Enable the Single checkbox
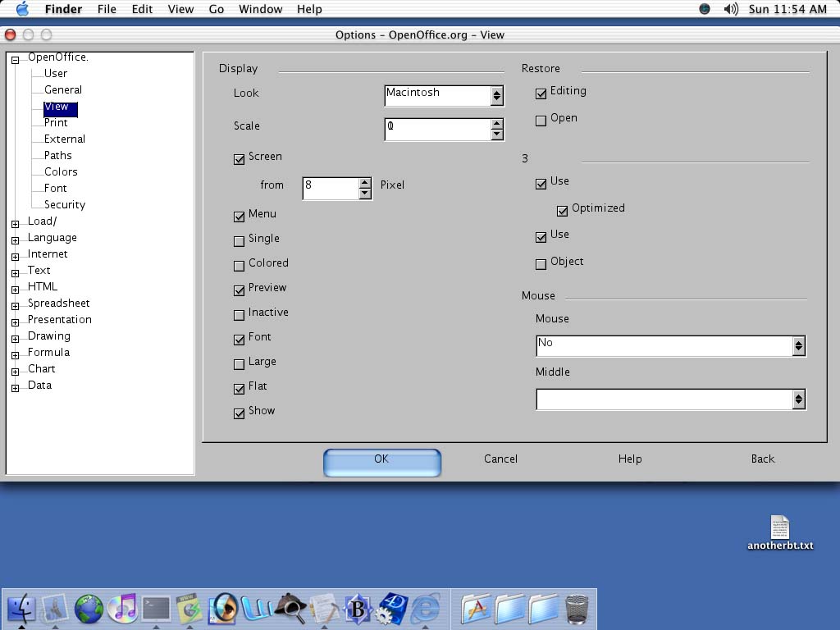The height and width of the screenshot is (630, 840). [x=239, y=241]
